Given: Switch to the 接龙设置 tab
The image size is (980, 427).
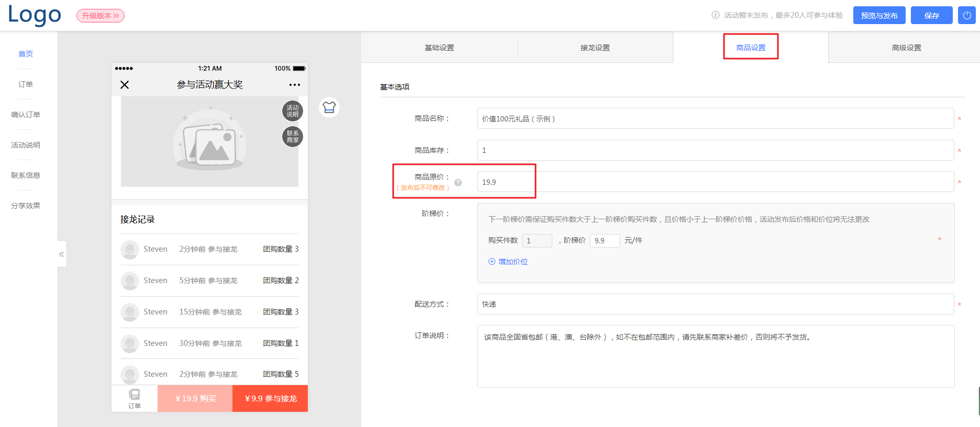Looking at the screenshot, I should pos(595,48).
